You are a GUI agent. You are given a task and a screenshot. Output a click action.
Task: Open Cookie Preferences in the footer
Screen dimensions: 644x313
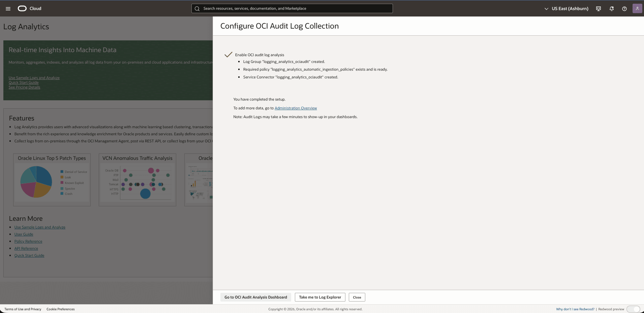pos(60,309)
